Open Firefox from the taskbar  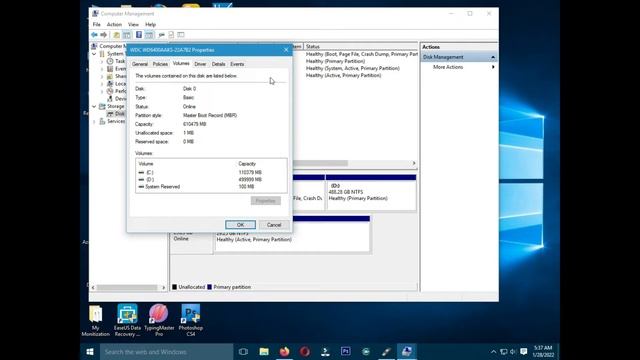click(x=284, y=351)
